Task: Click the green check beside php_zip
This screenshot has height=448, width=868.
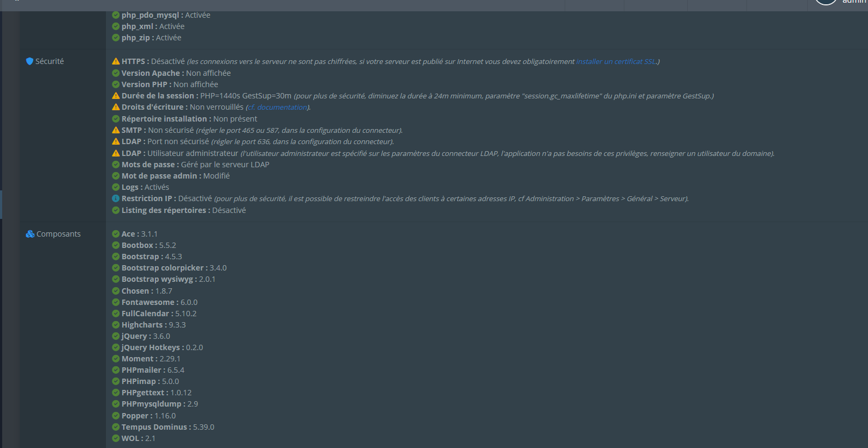Action: (x=116, y=38)
